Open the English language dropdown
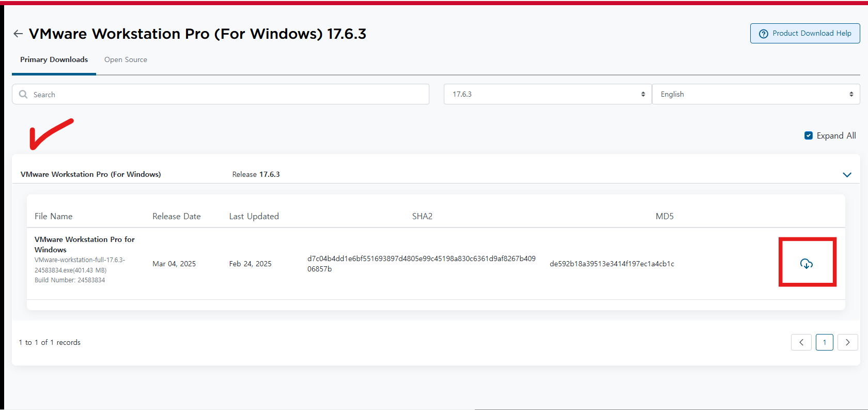 (x=756, y=94)
